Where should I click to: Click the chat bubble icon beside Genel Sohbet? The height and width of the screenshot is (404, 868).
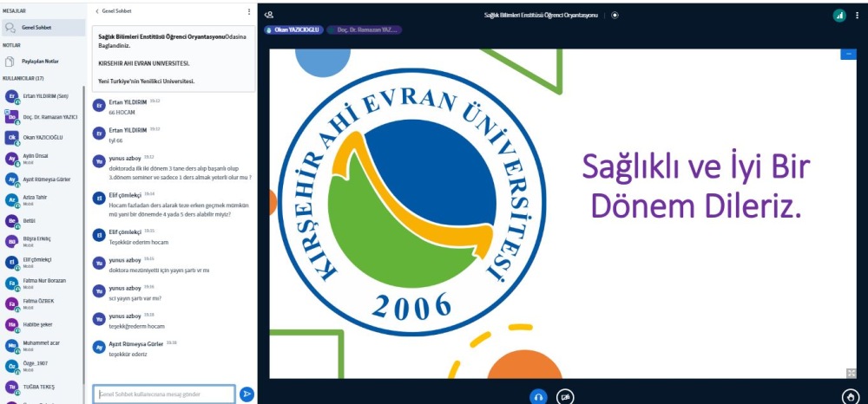point(10,27)
